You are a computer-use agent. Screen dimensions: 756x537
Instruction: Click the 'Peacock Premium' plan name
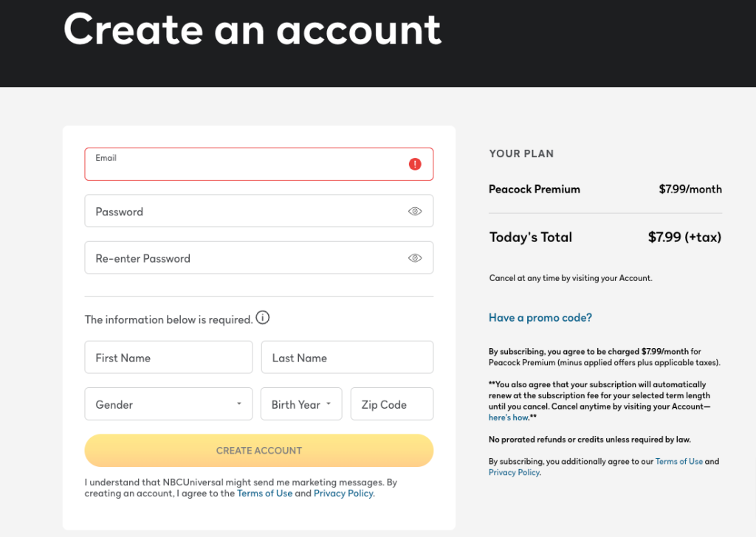click(x=535, y=190)
